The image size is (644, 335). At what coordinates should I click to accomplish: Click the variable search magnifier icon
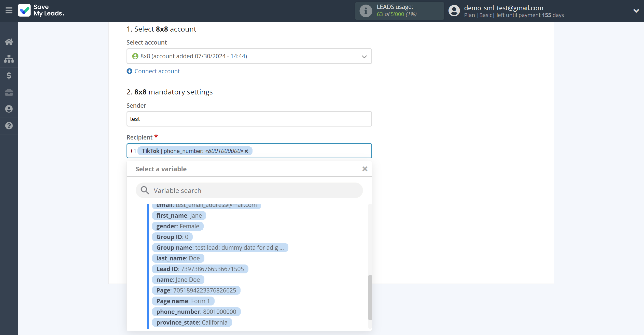click(x=145, y=190)
